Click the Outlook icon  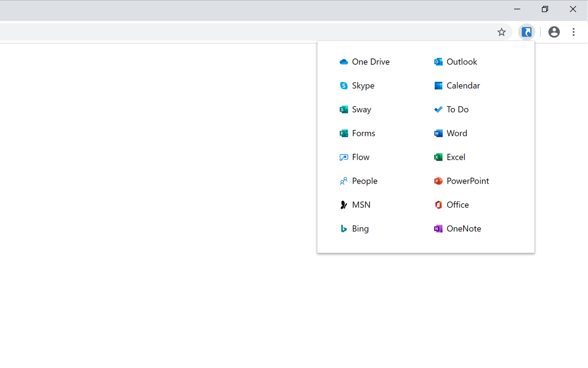(438, 62)
